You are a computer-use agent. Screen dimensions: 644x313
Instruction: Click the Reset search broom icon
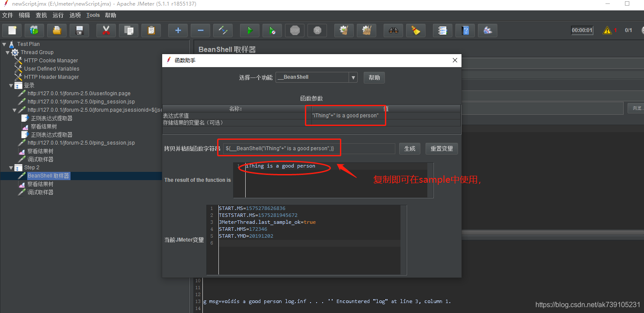(416, 30)
